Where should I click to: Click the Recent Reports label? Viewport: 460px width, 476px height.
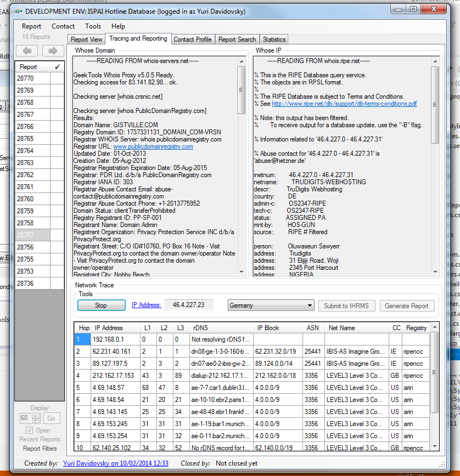(40, 439)
